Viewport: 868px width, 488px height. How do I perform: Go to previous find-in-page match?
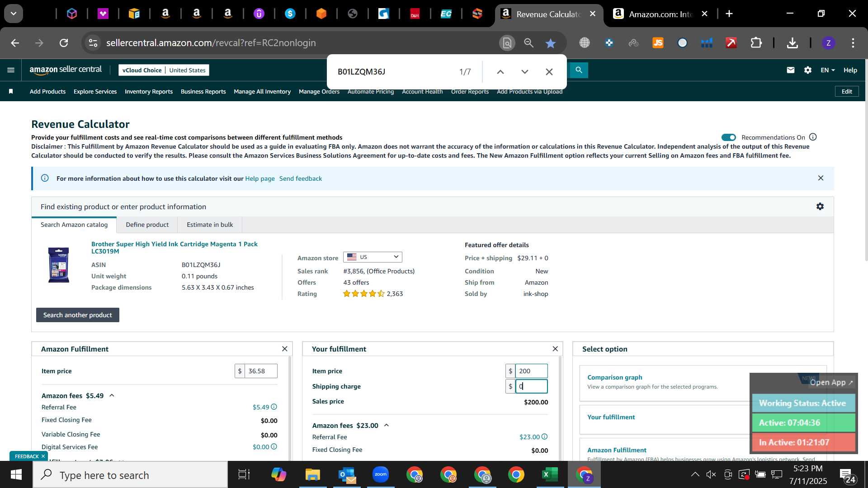[x=500, y=72]
